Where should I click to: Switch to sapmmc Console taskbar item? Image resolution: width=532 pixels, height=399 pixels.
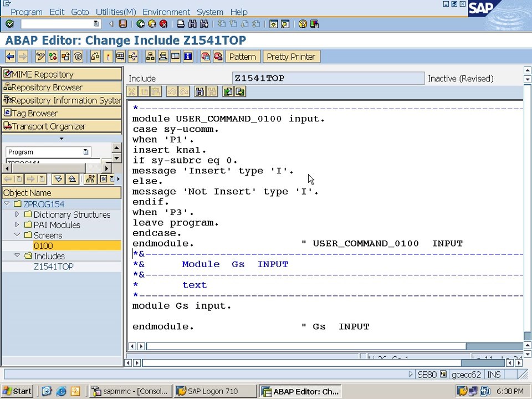131,391
